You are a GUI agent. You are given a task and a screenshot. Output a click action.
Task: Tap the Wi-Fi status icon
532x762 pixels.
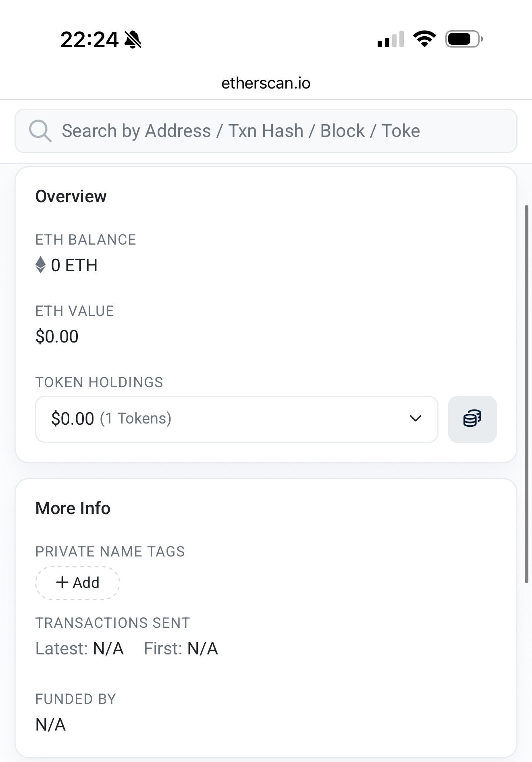424,39
